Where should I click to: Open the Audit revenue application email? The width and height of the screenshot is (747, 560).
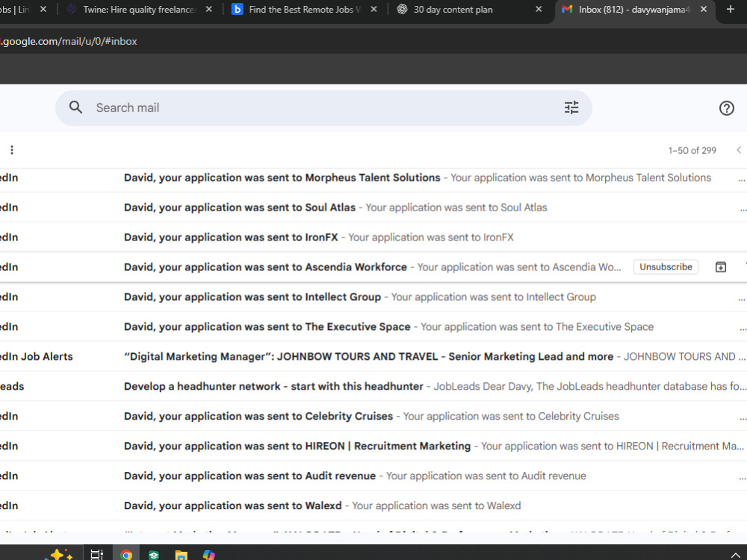tap(373, 476)
